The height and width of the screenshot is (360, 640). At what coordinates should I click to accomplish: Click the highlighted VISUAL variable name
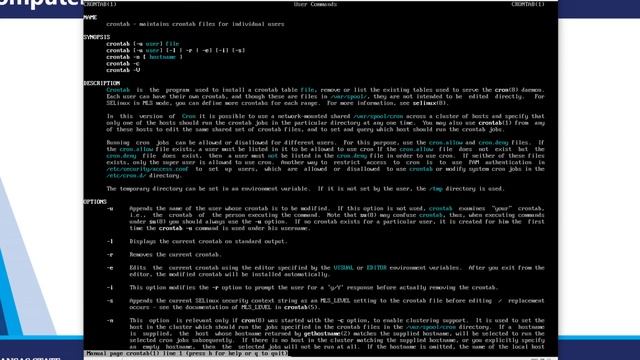coord(343,268)
